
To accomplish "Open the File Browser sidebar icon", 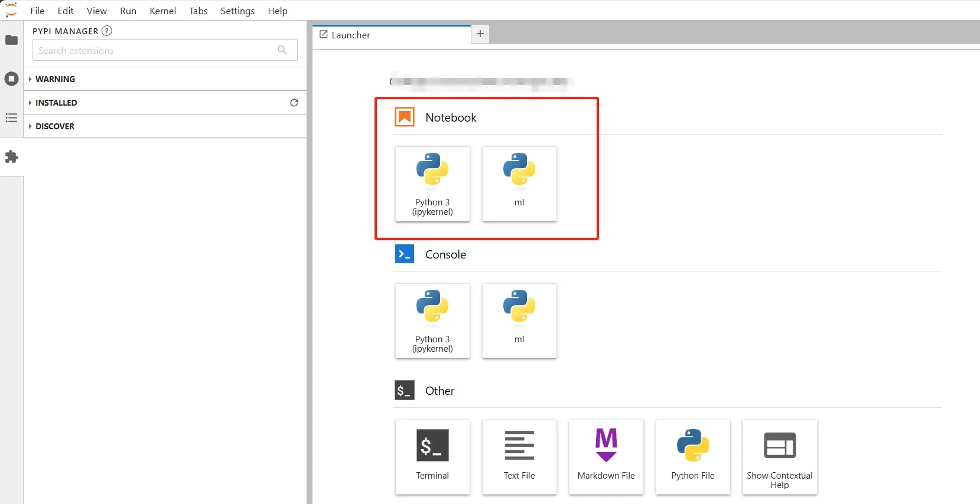I will coord(11,40).
